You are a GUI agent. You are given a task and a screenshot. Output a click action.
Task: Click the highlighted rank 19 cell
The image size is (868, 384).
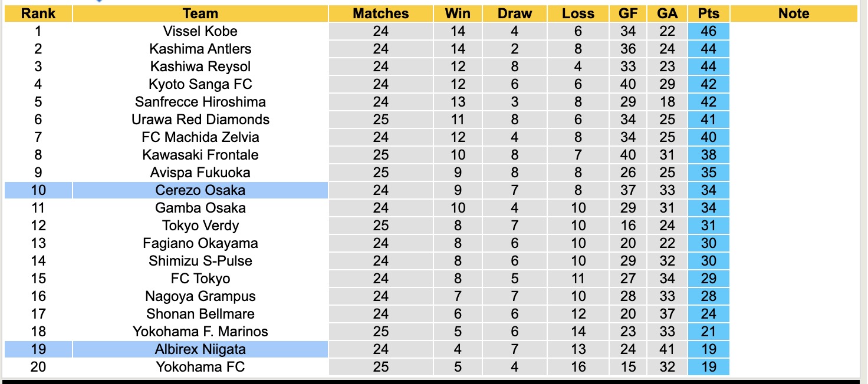point(38,349)
